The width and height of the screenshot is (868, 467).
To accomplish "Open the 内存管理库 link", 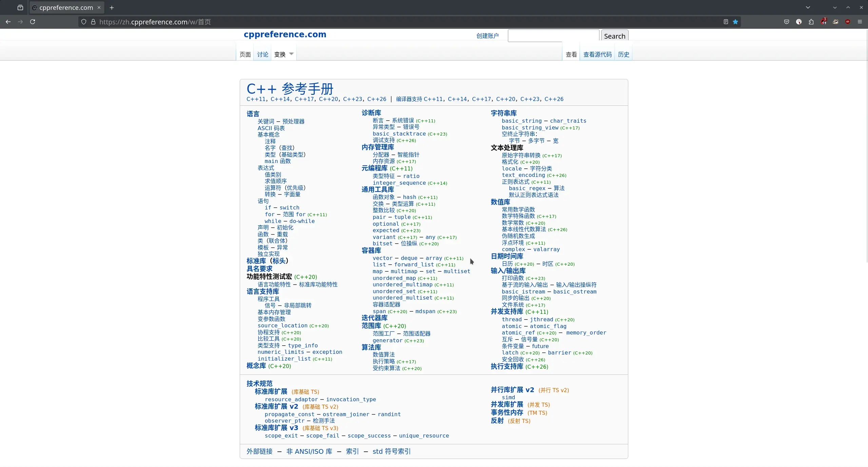I will [378, 147].
